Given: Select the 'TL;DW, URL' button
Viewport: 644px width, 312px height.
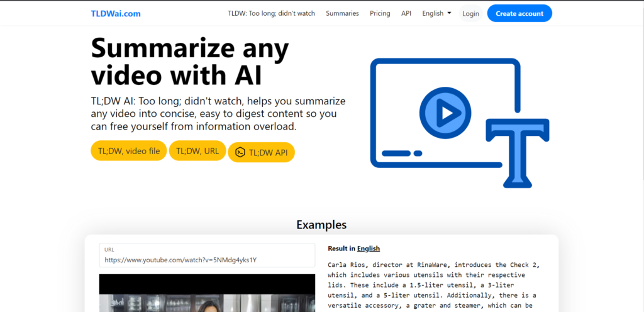Looking at the screenshot, I should pos(197,151).
